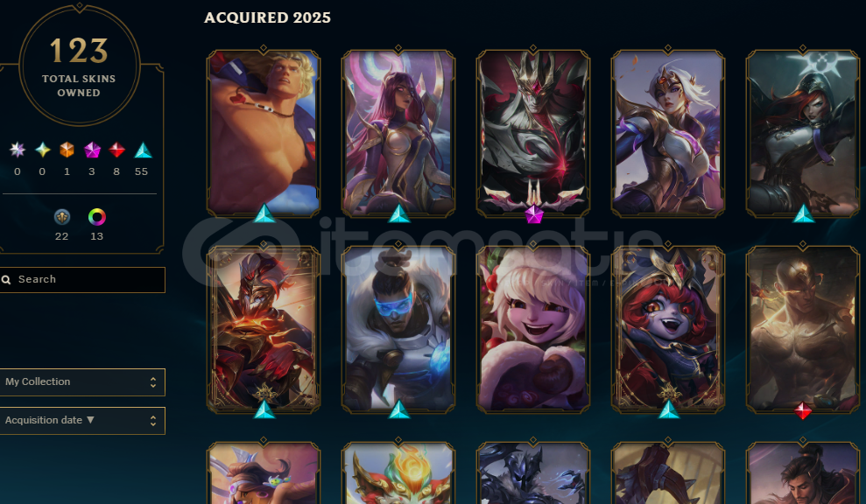Open the bald glowing-eyes skin with red gem
866x504 pixels.
click(802, 329)
